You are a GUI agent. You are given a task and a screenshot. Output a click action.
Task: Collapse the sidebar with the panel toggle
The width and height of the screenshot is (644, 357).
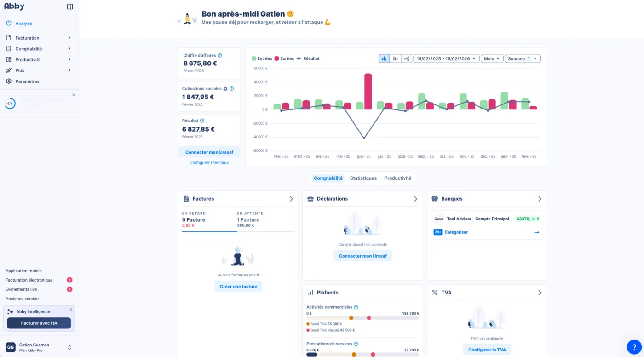[69, 6]
